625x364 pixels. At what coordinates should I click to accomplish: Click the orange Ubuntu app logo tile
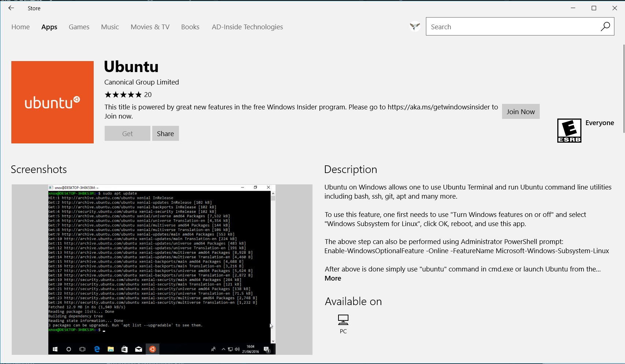52,102
